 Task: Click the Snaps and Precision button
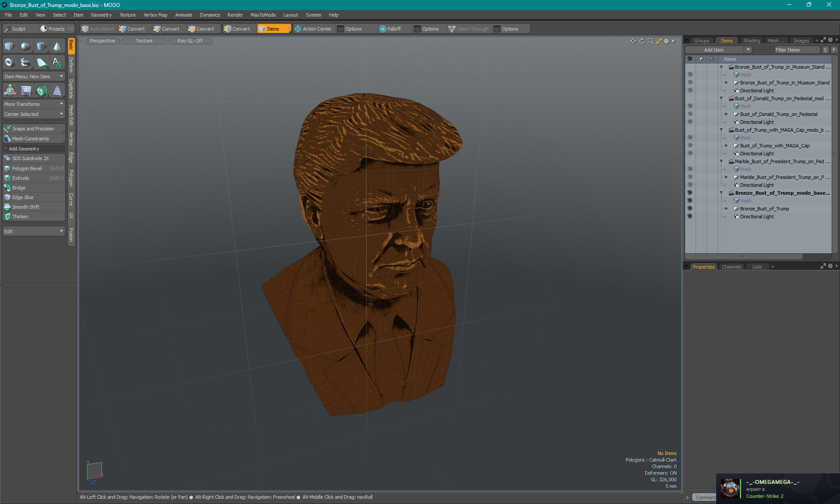click(x=34, y=129)
